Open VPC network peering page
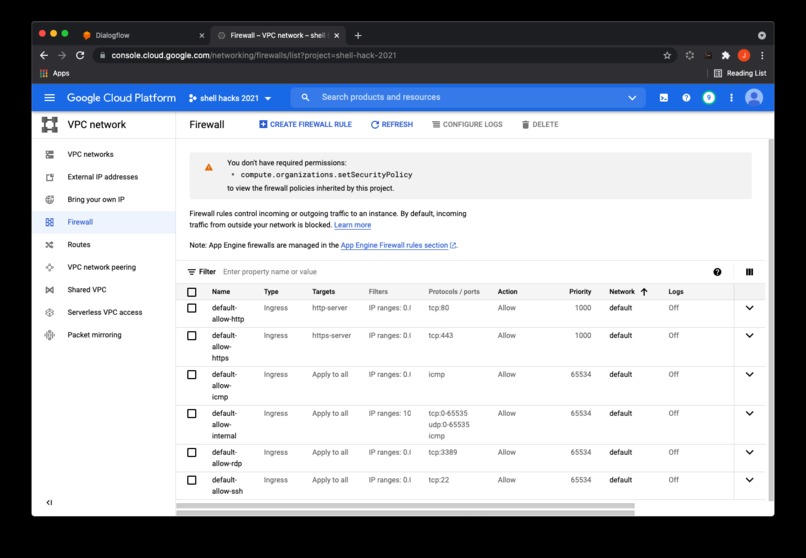Screen dimensions: 806x558 point(102,267)
